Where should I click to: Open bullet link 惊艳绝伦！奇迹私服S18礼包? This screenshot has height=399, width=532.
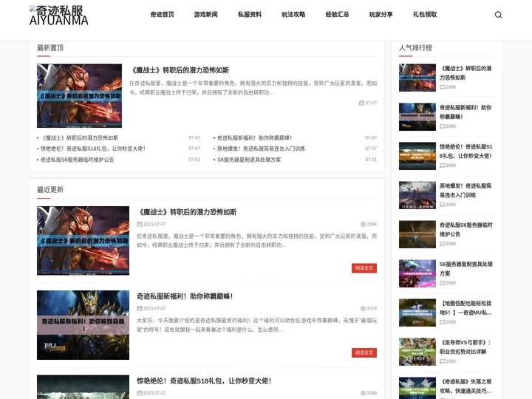93,149
